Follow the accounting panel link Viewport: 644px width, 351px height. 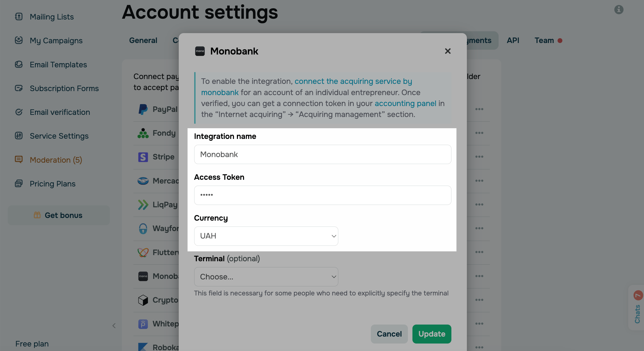click(405, 103)
